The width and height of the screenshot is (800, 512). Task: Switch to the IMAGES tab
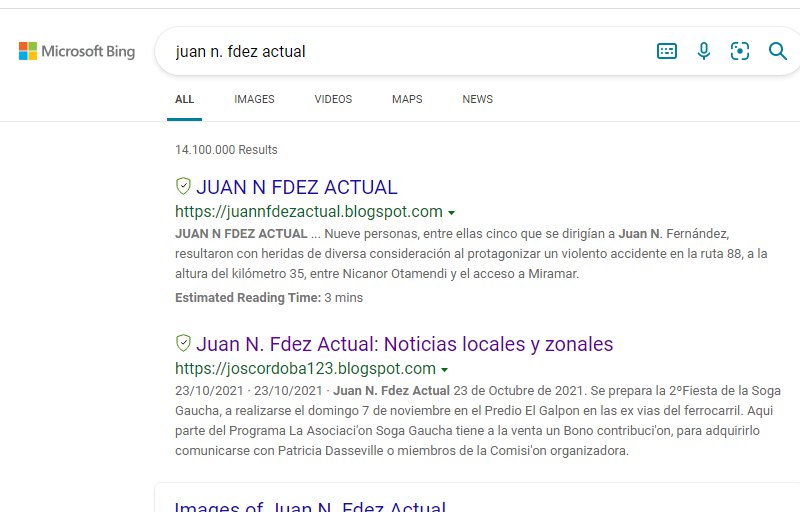[254, 99]
